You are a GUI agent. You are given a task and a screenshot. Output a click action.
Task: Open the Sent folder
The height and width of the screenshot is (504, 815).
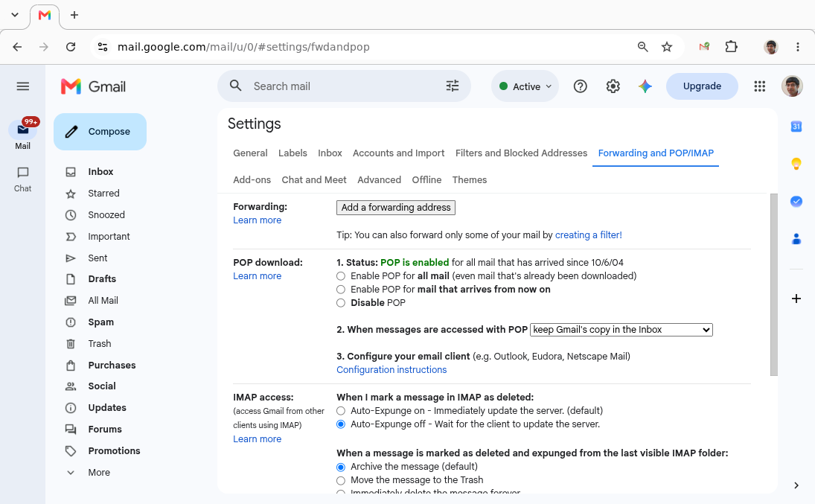[x=98, y=258]
